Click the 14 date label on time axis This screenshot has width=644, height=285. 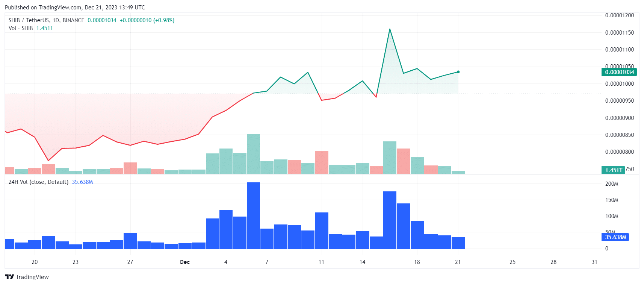coord(362,262)
